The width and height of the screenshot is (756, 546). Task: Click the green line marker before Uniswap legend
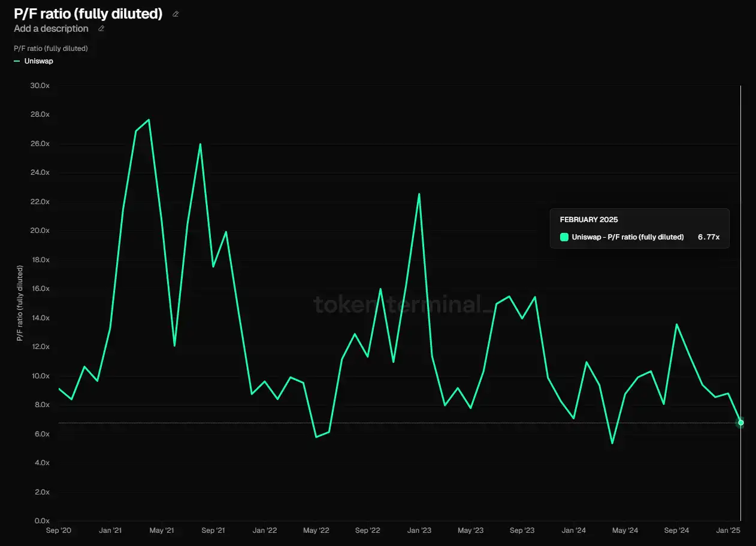pos(17,61)
